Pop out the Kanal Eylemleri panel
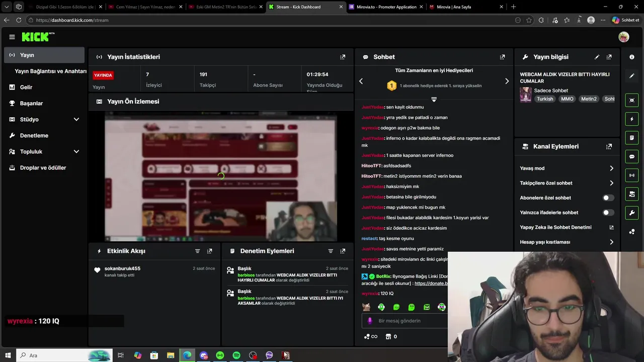 point(609,146)
